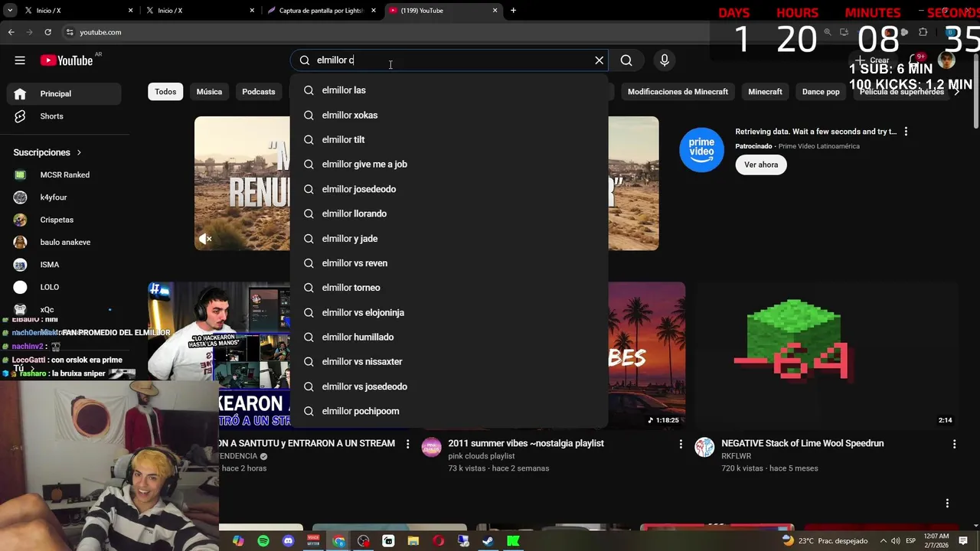Open LOLO subscription channel
This screenshot has width=980, height=551.
click(x=64, y=287)
